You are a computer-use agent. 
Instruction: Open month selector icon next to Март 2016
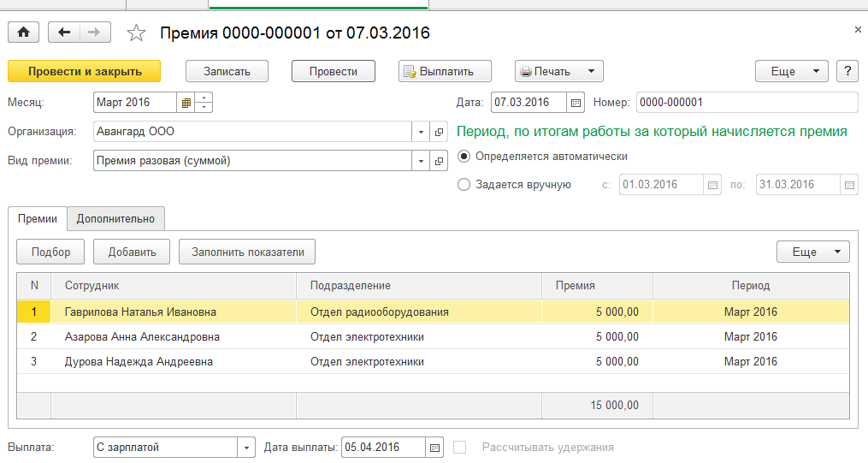tap(186, 103)
